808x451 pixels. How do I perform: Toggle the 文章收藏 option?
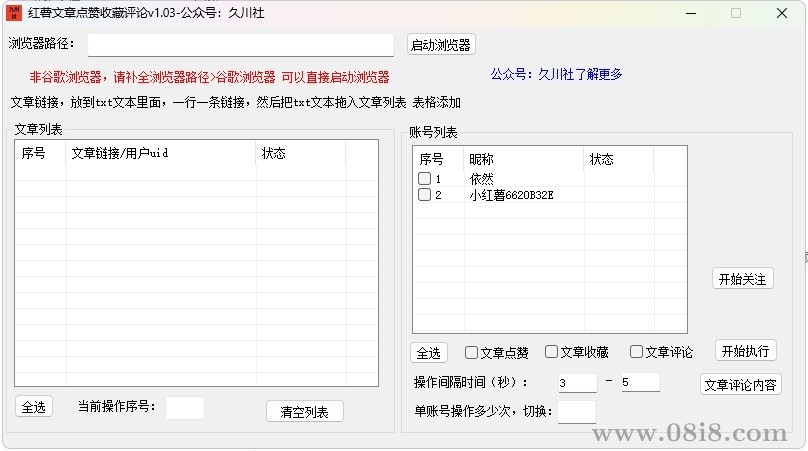tap(552, 352)
